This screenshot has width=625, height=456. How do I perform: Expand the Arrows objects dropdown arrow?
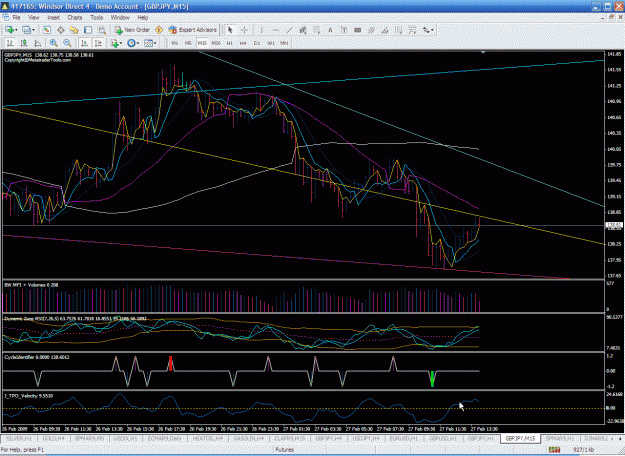[x=432, y=30]
